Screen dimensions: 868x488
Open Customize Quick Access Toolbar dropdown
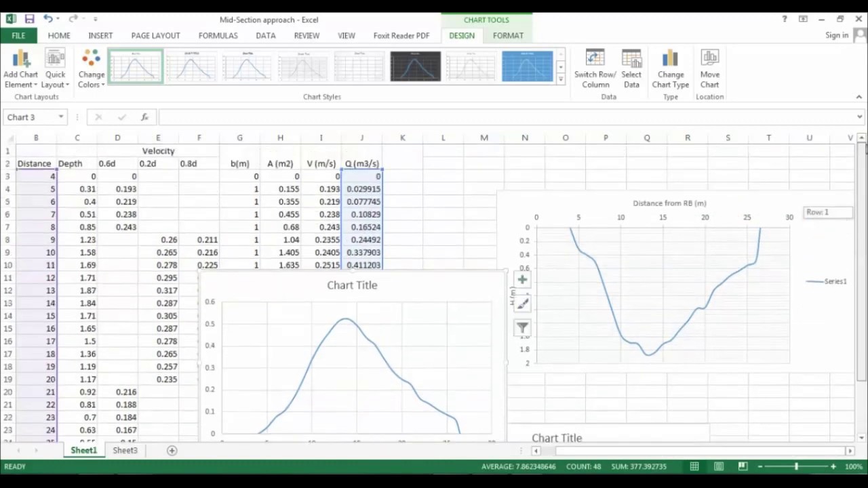(x=95, y=19)
